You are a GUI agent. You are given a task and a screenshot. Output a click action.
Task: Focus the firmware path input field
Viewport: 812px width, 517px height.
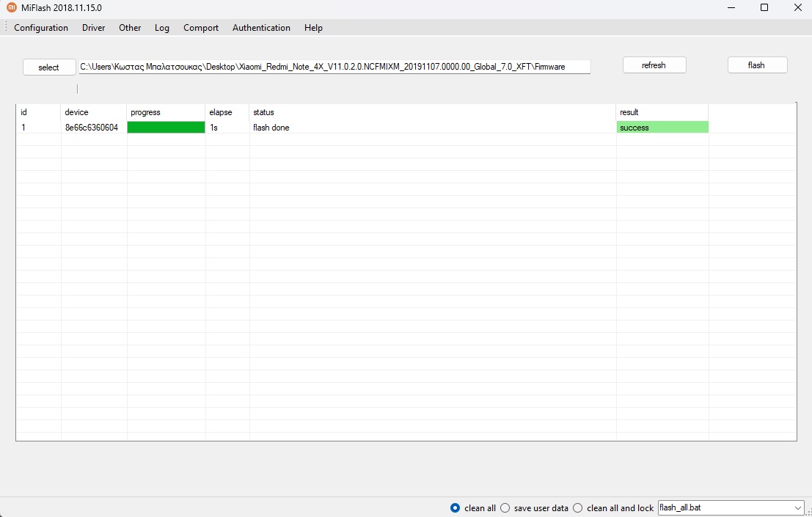(x=334, y=67)
